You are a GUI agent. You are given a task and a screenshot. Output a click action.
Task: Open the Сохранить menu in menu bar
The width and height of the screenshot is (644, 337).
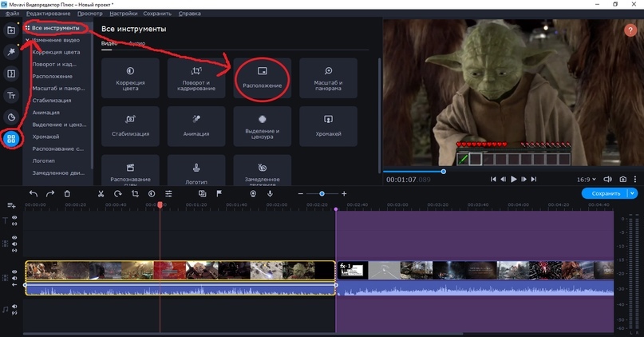pyautogui.click(x=157, y=14)
